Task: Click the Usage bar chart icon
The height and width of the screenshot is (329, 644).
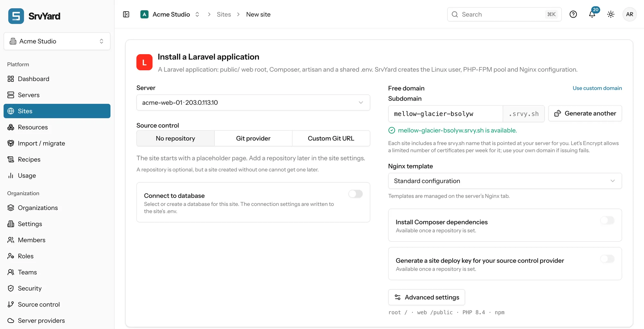Action: [11, 176]
